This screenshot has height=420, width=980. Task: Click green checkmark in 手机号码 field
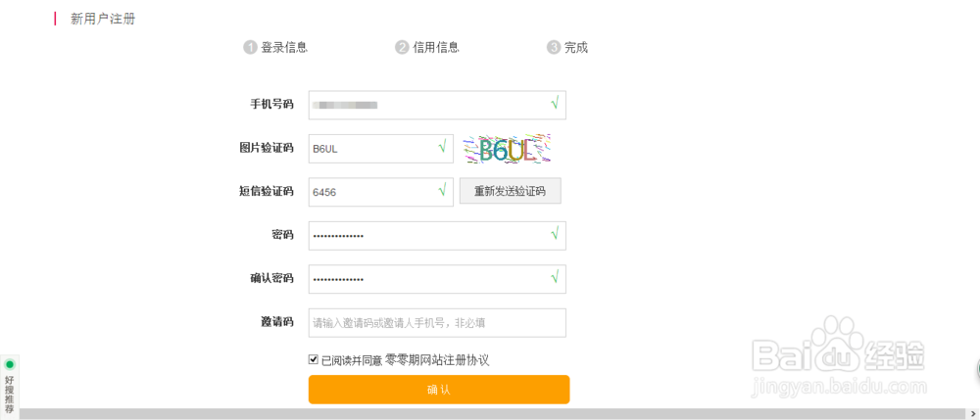(x=555, y=103)
